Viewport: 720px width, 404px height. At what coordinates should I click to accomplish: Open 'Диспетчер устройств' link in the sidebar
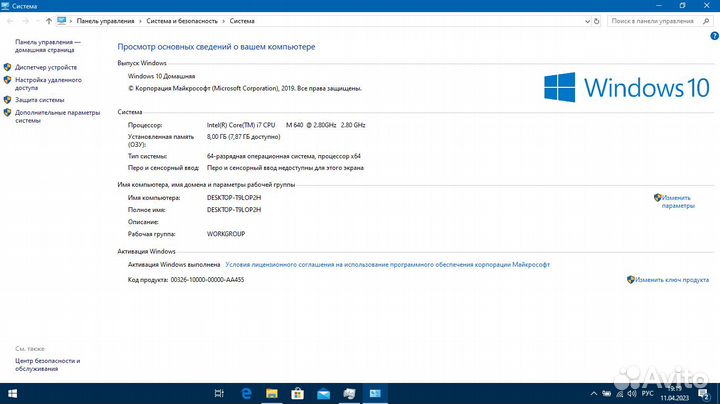[46, 67]
